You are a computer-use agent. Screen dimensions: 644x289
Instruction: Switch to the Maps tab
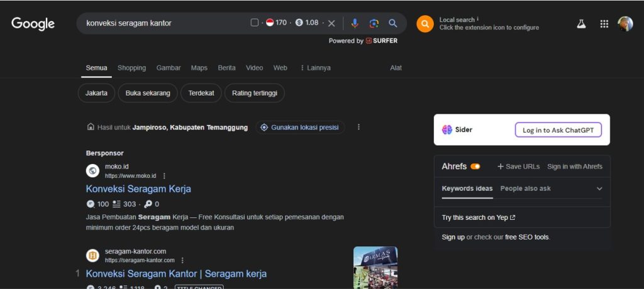199,68
